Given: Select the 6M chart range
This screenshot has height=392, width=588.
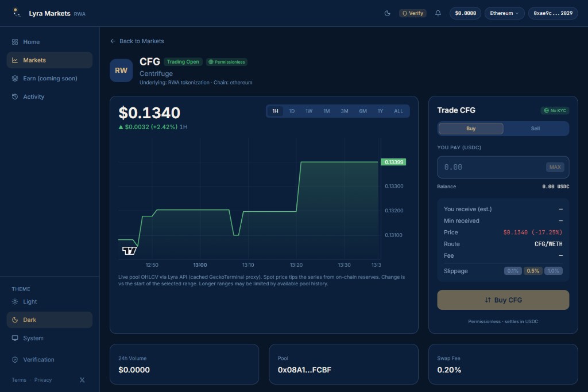Looking at the screenshot, I should click(363, 111).
